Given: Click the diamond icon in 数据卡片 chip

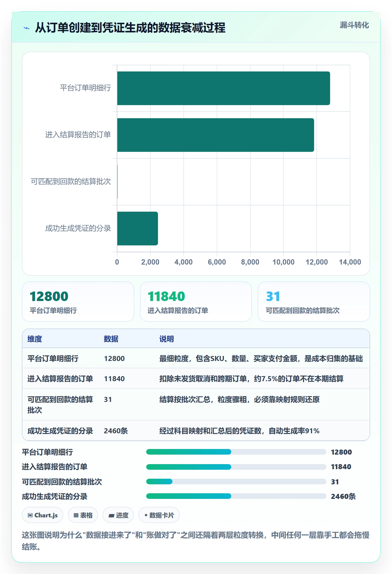Looking at the screenshot, I should 146,515.
